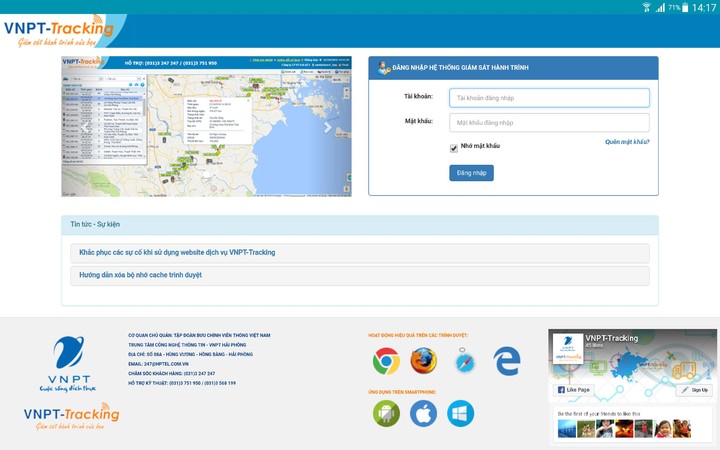Viewport: 720px width, 450px height.
Task: Click the Tin tức - Sự kiện heading
Action: click(x=95, y=224)
